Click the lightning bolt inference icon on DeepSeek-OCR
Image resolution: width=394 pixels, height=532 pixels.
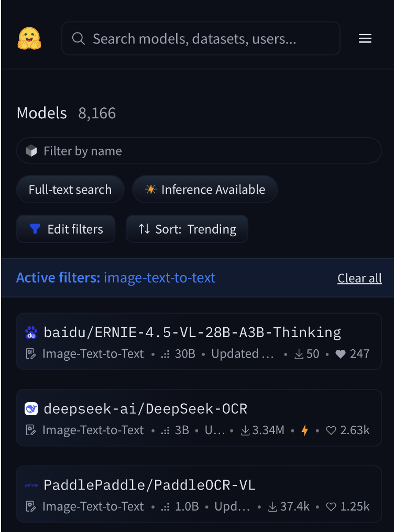304,430
